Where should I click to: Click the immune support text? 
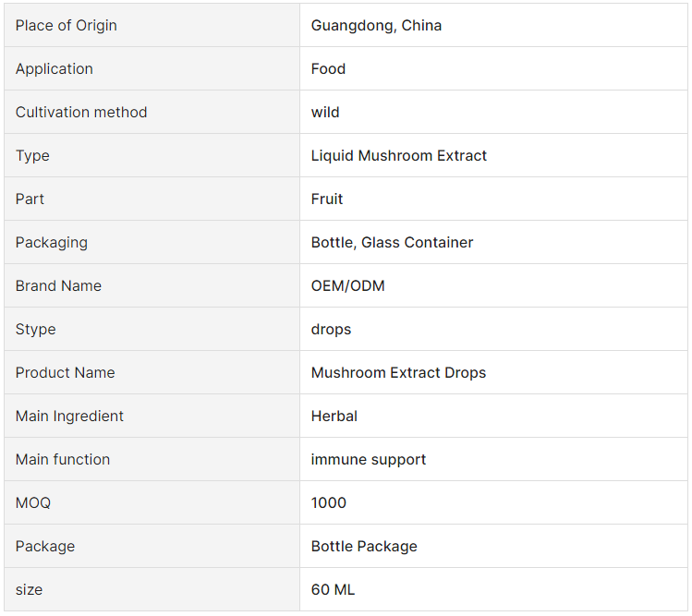point(369,459)
